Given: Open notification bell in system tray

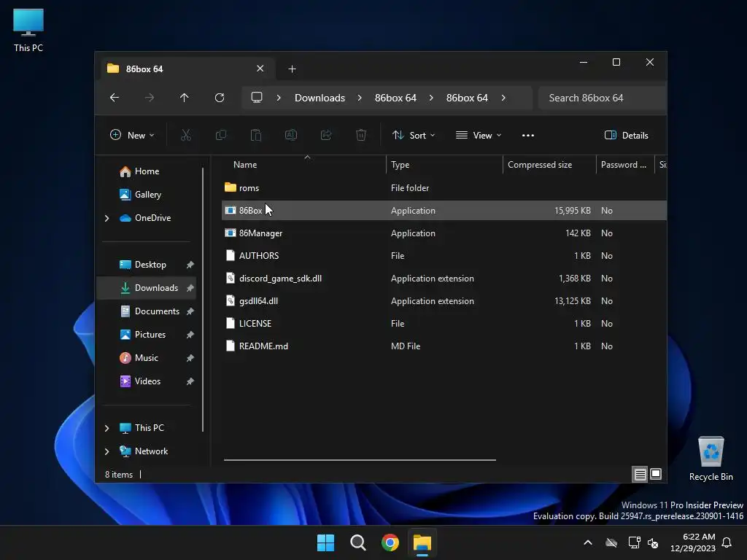Looking at the screenshot, I should [x=727, y=542].
